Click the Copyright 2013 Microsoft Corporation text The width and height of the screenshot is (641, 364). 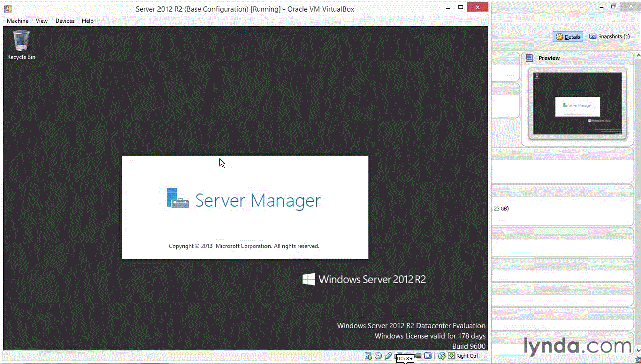244,246
